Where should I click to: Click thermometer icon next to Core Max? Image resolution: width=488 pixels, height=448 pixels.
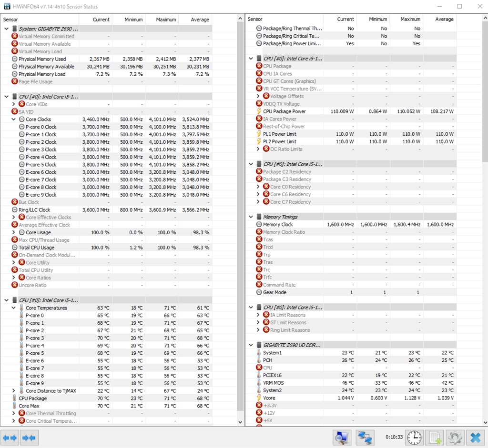15,406
